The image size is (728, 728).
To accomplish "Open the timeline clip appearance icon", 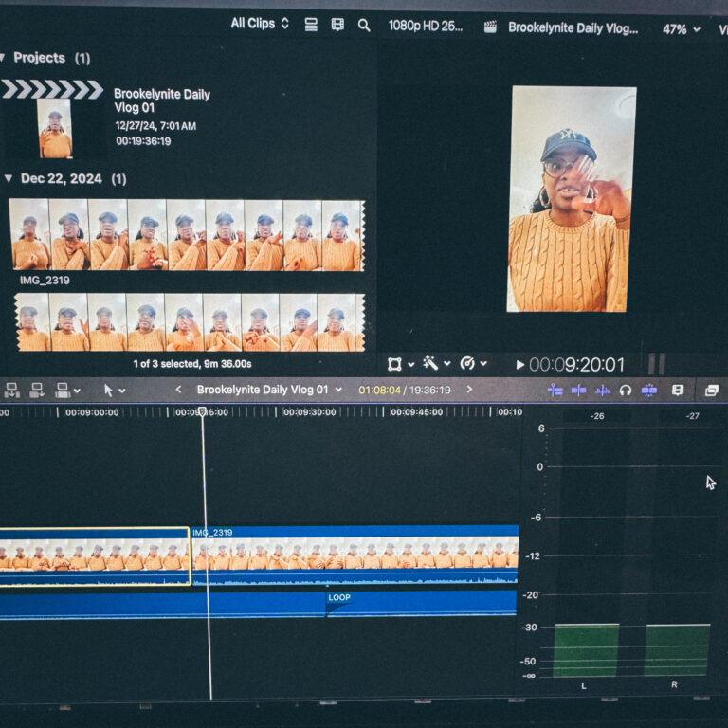I will [678, 391].
